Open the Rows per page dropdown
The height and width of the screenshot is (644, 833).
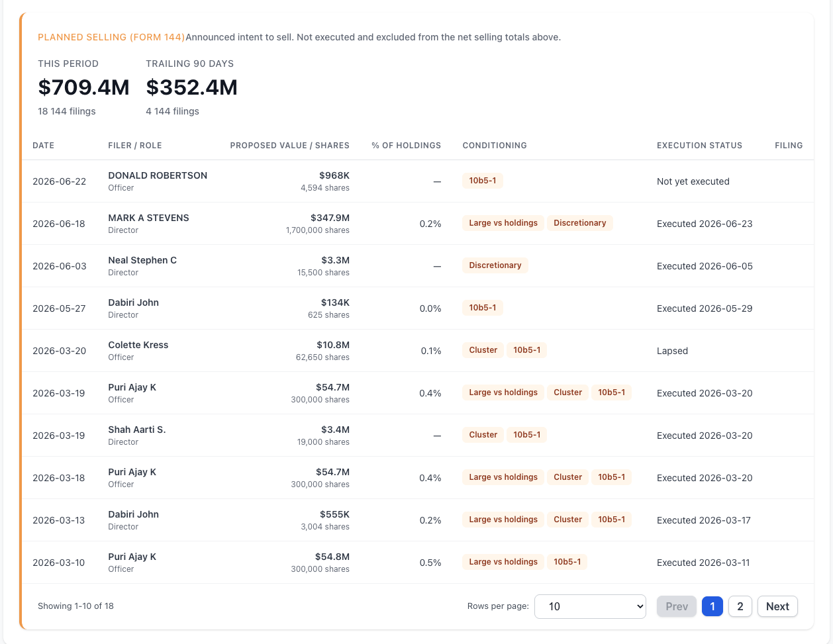[x=590, y=606]
